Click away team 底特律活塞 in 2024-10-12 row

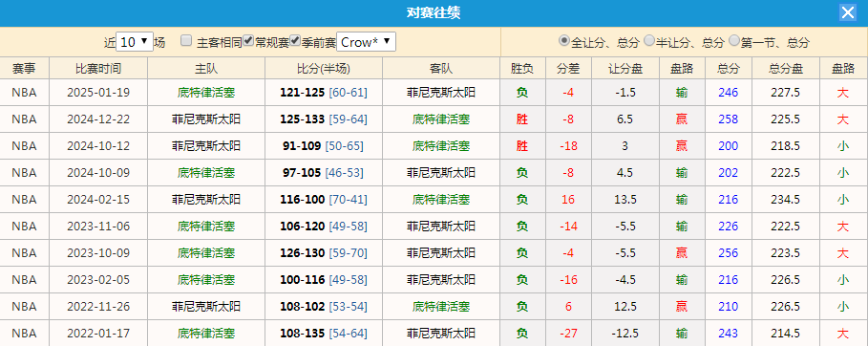coord(440,146)
